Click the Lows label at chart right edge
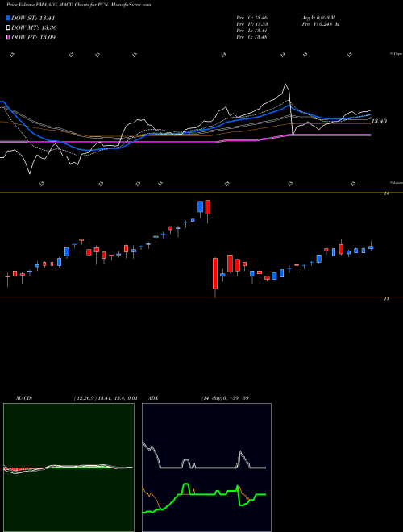Image resolution: width=403 pixels, height=532 pixels. click(397, 182)
